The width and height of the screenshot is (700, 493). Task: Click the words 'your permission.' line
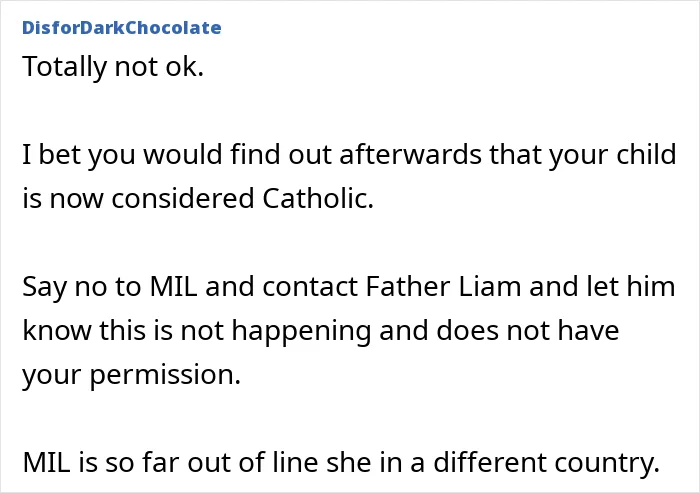pyautogui.click(x=132, y=374)
